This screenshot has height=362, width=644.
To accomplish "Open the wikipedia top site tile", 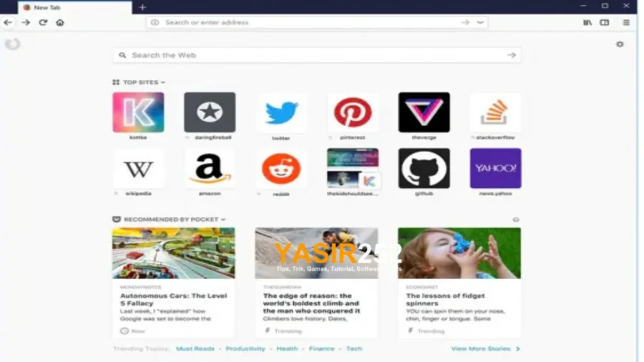I will click(x=138, y=168).
